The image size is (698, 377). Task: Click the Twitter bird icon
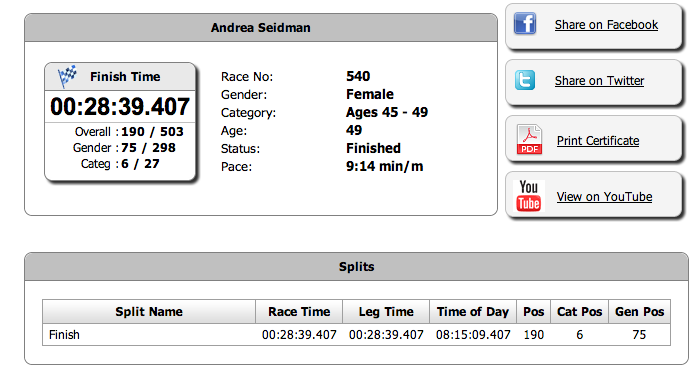525,80
